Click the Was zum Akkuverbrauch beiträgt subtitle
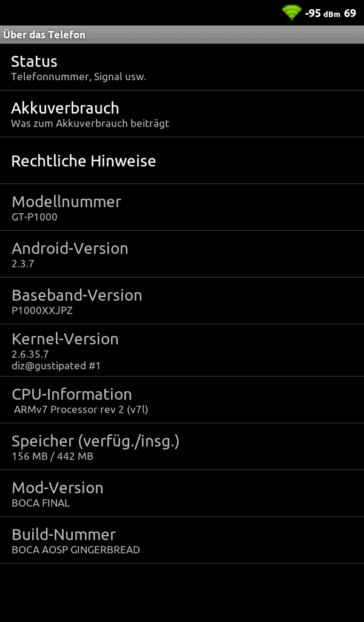Screen dimensions: 364x622 pyautogui.click(x=90, y=123)
